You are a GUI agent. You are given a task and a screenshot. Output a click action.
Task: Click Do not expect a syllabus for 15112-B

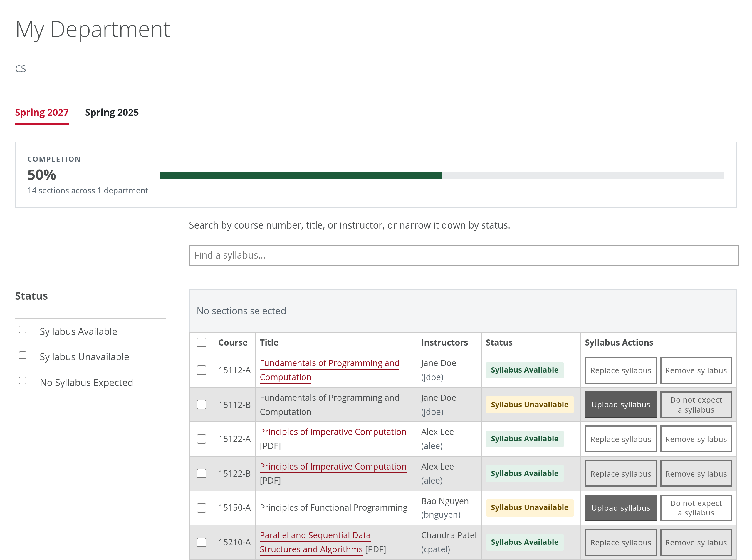[696, 405]
